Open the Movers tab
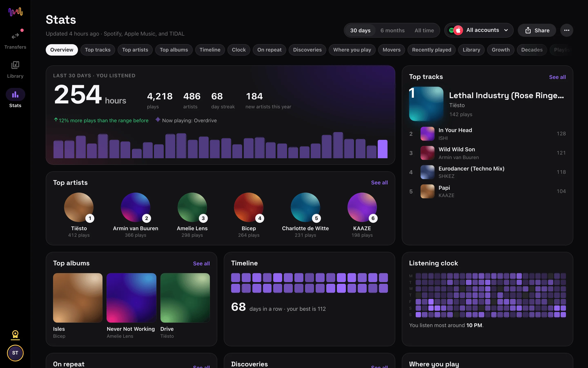This screenshot has height=368, width=588. pos(391,50)
